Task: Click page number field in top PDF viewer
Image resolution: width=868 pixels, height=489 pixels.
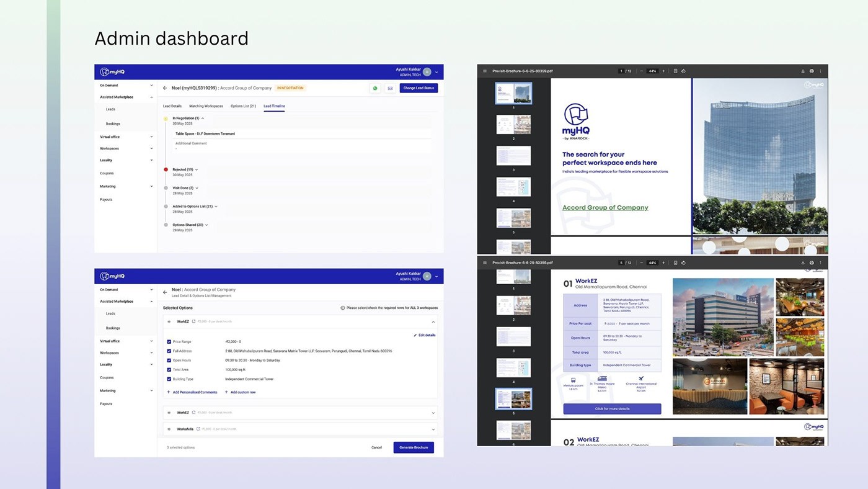Action: point(621,71)
